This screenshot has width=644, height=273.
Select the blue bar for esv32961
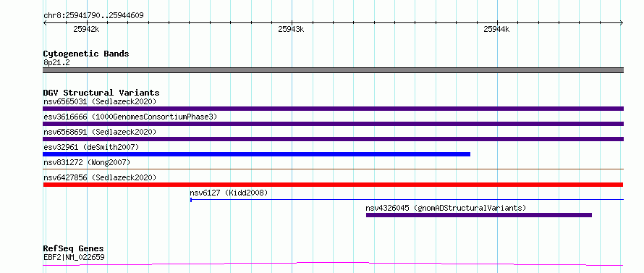click(256, 154)
